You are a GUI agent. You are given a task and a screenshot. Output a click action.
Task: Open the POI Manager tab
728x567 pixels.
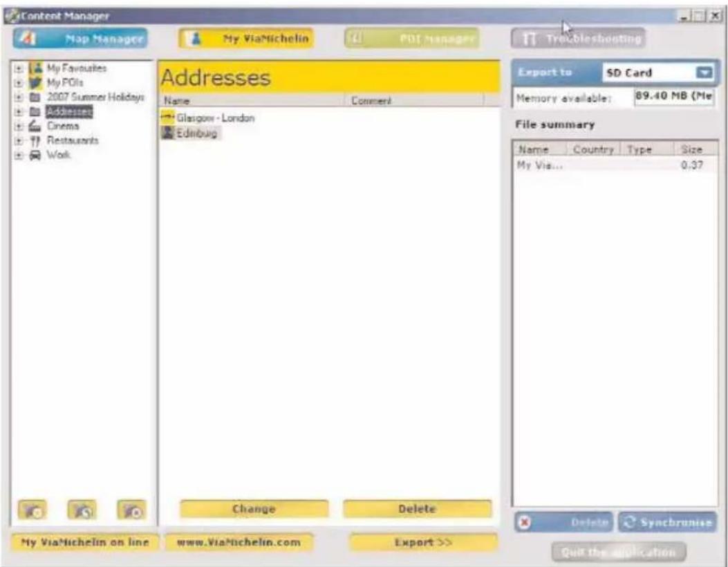pyautogui.click(x=412, y=39)
